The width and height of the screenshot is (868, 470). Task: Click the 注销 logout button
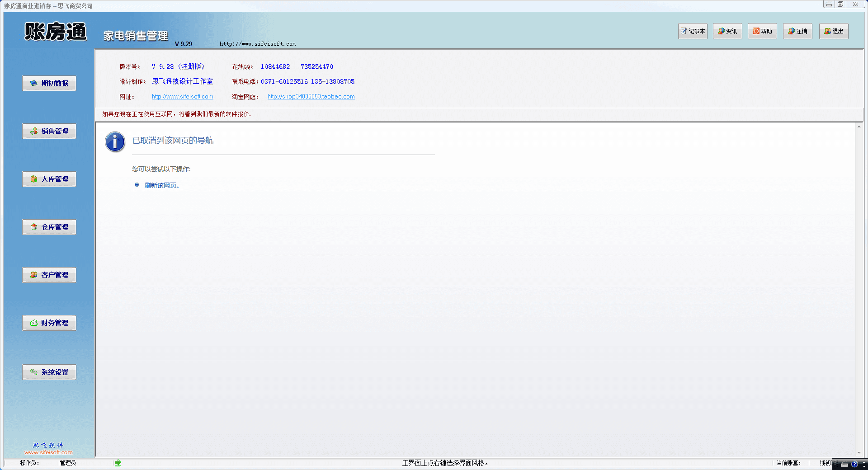pos(797,31)
